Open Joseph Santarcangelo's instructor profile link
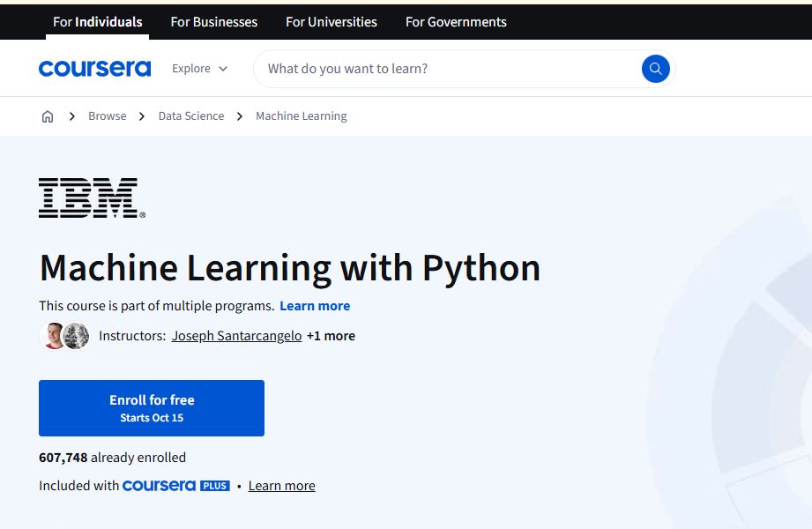 (236, 336)
